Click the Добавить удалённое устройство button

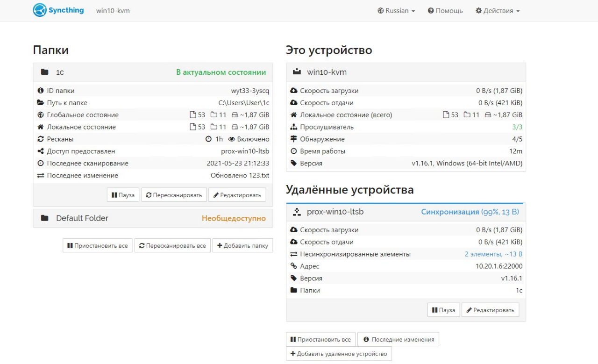pos(339,354)
